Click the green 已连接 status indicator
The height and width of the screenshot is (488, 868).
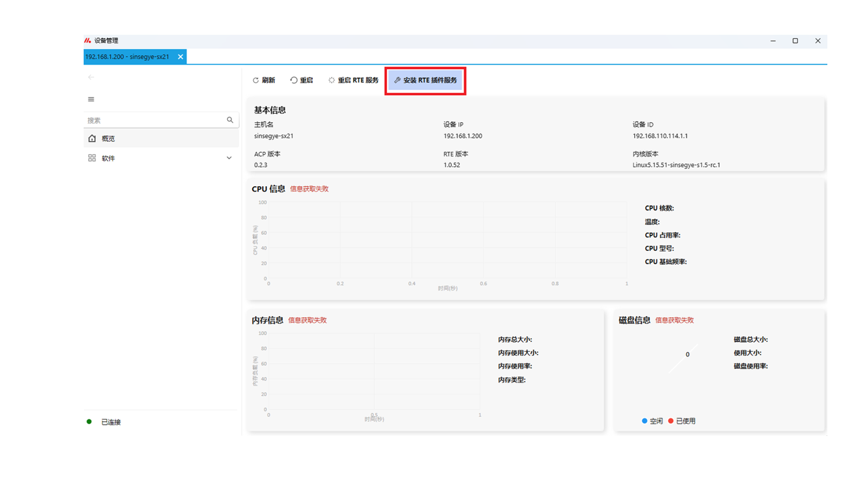[x=89, y=422]
